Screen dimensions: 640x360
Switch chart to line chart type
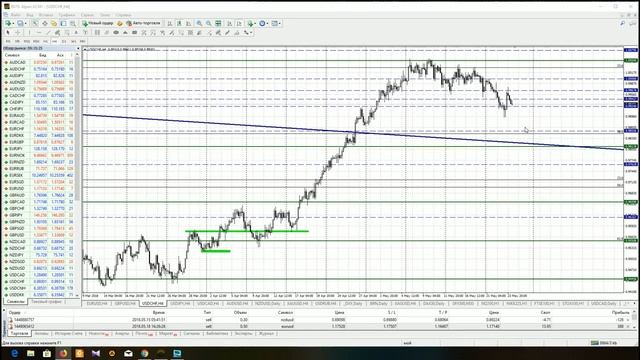188,23
